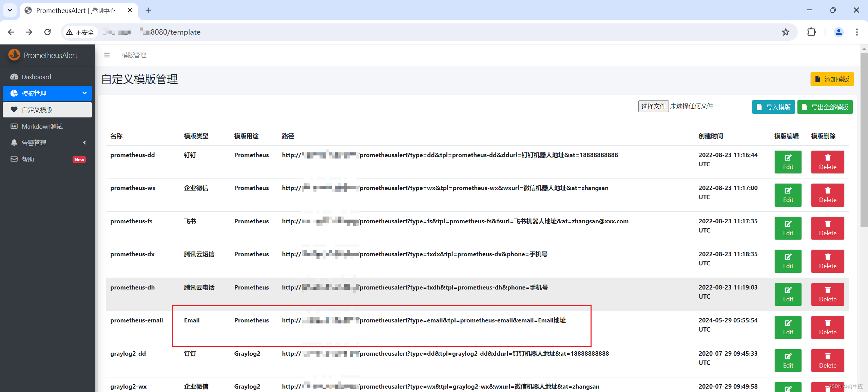Reload the page with the refresh icon
Image resolution: width=868 pixels, height=392 pixels.
point(47,32)
